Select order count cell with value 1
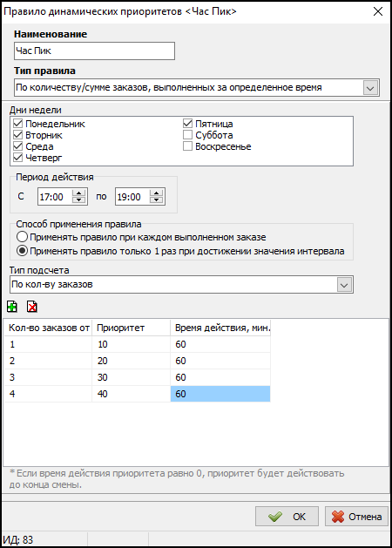 pyautogui.click(x=48, y=344)
